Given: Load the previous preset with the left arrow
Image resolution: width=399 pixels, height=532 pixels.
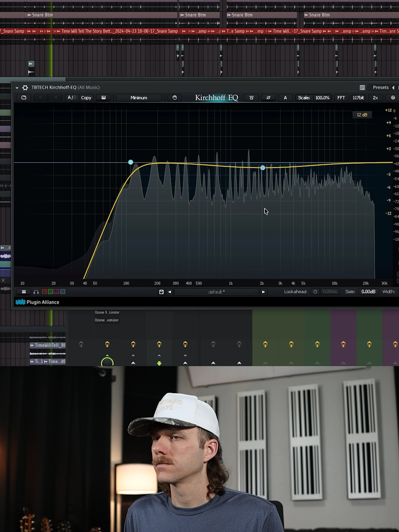Looking at the screenshot, I should point(170,291).
